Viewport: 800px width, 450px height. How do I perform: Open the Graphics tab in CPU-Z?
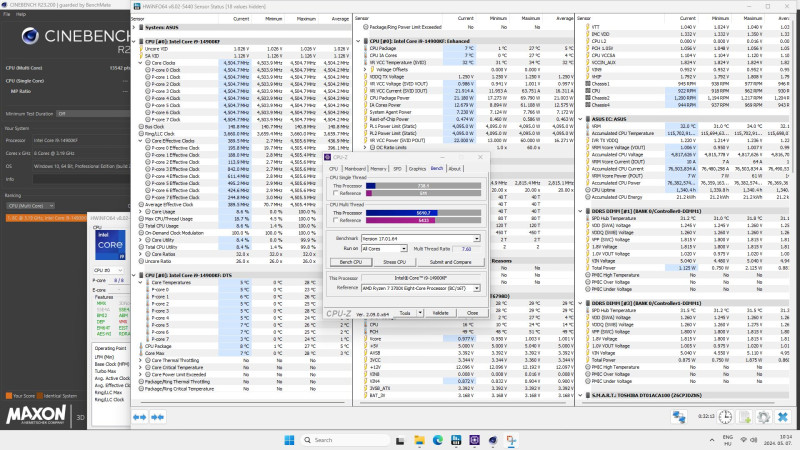click(417, 168)
